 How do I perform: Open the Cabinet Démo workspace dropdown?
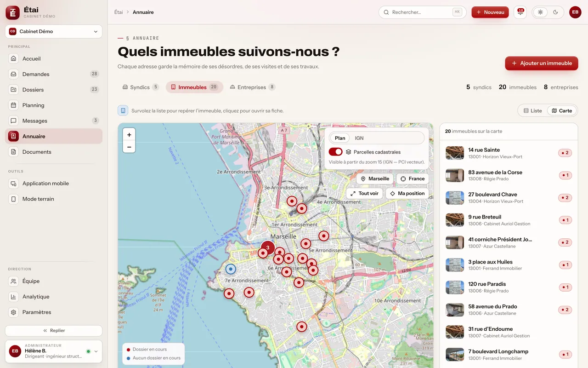(54, 31)
